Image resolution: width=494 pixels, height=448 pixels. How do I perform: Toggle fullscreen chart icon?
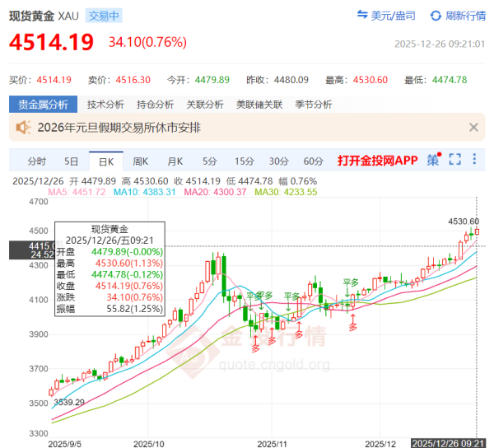click(x=455, y=160)
